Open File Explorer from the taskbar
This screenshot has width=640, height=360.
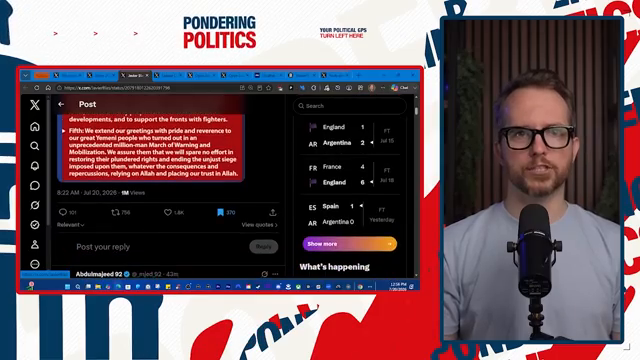[x=98, y=287]
